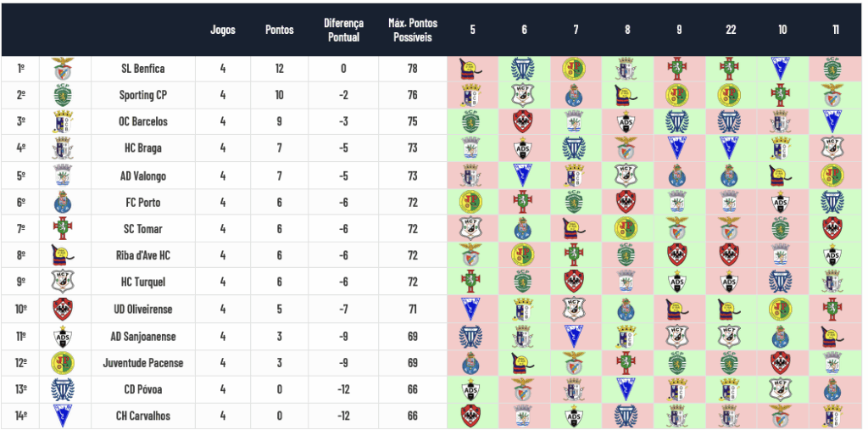868x430 pixels.
Task: Click the CD Póvoa crest in the 13º row
Action: click(x=63, y=390)
